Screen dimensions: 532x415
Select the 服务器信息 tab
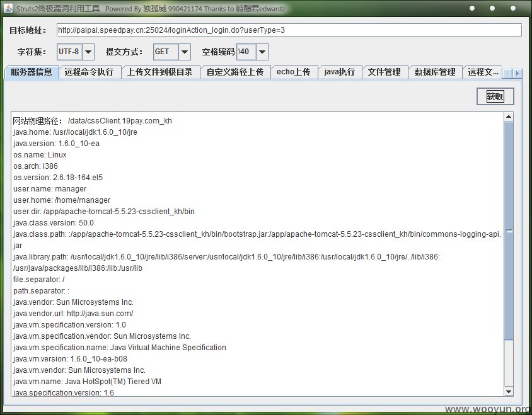(32, 72)
